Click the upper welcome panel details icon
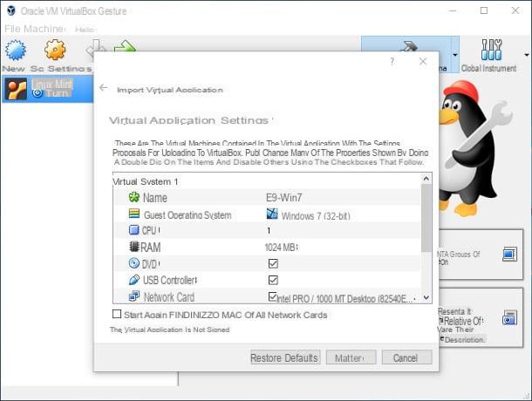 509,254
